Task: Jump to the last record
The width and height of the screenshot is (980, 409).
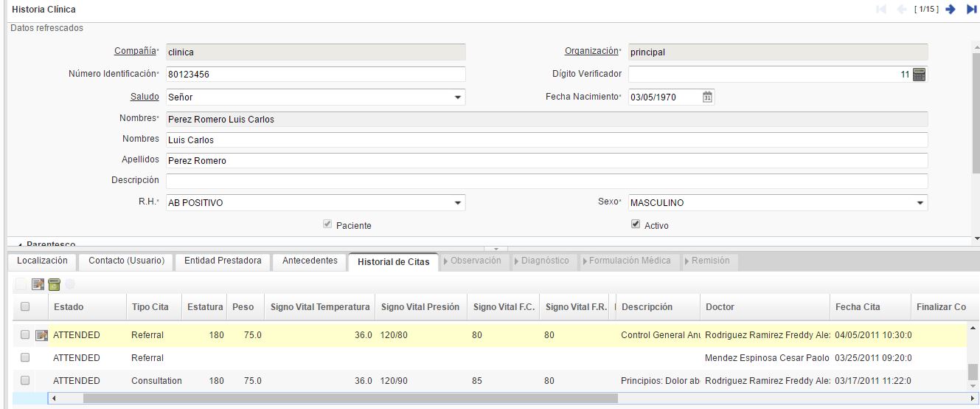Action: pyautogui.click(x=971, y=10)
